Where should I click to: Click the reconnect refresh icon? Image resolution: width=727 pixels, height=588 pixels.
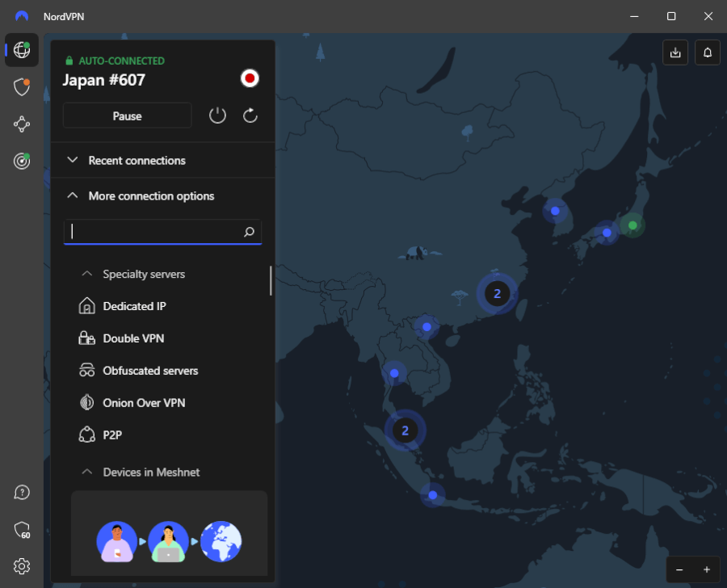pos(250,115)
